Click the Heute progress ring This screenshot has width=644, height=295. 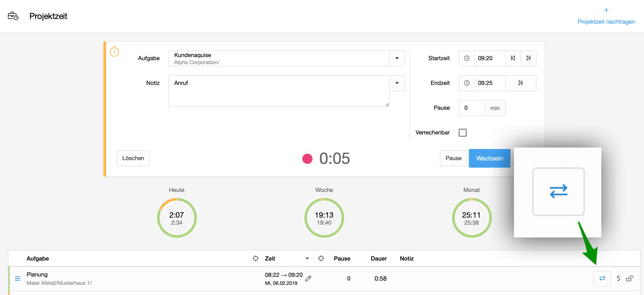point(177,218)
